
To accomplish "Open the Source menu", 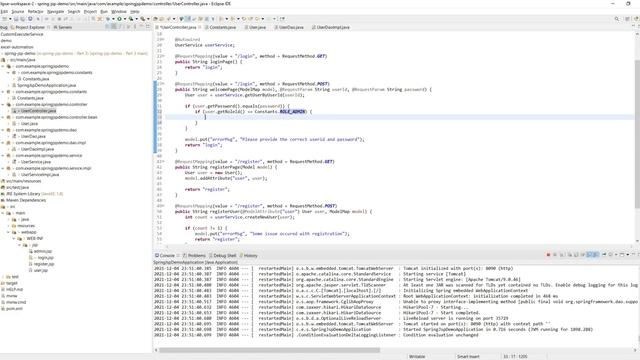I will click(x=18, y=11).
